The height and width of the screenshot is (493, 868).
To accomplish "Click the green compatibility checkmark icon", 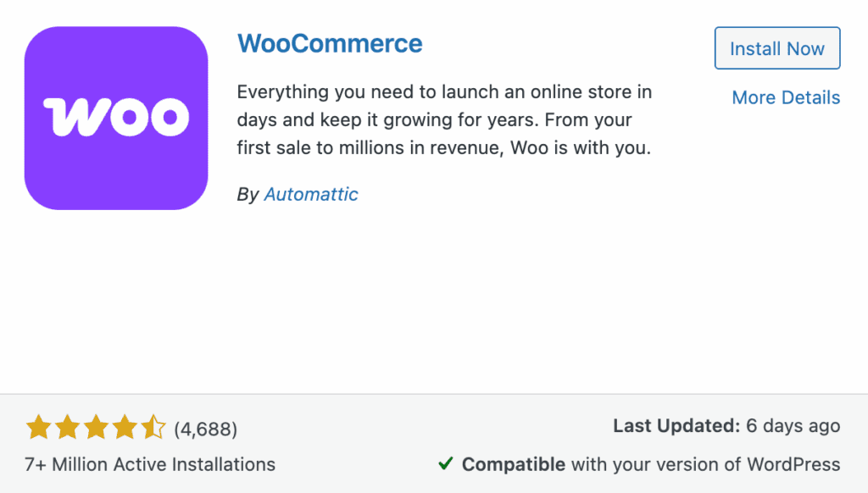I will [x=446, y=463].
